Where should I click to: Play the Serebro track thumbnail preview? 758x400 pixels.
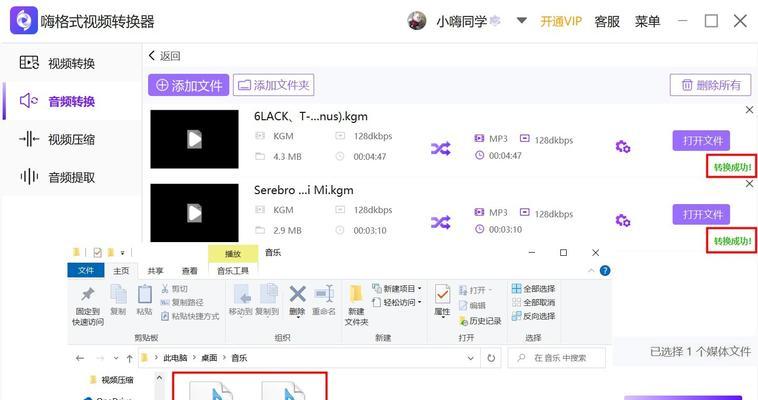point(194,213)
